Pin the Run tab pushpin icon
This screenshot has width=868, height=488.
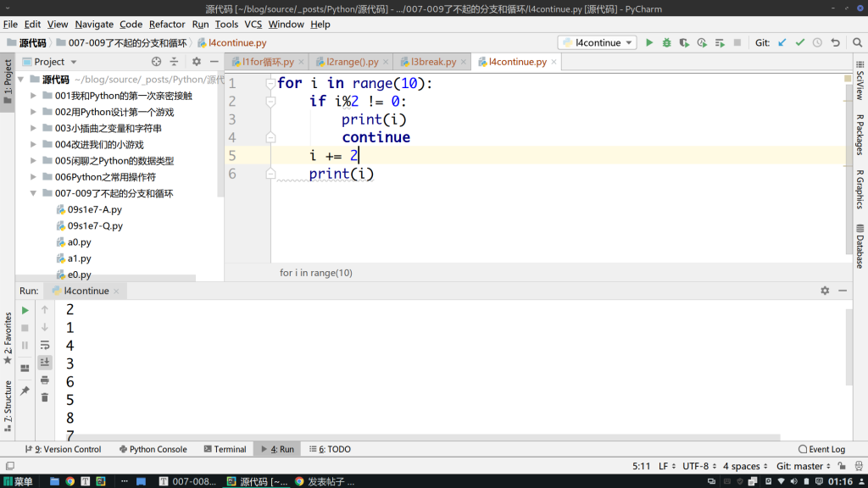(x=25, y=391)
